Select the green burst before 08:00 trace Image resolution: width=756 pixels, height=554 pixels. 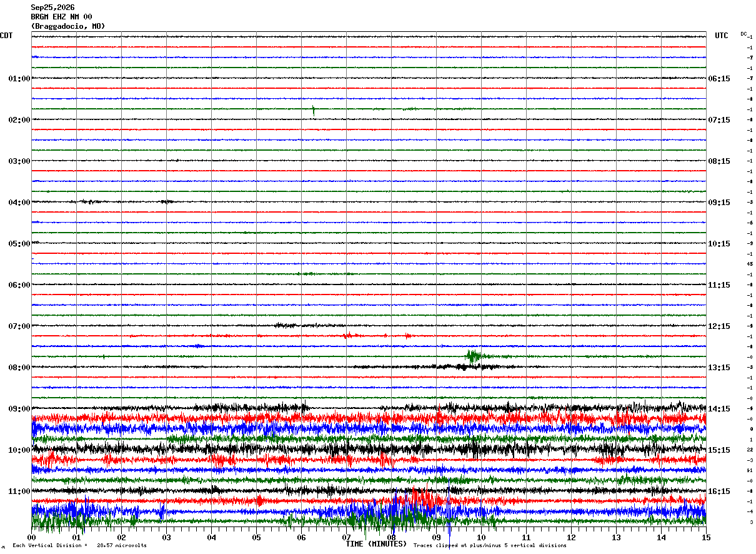474,357
